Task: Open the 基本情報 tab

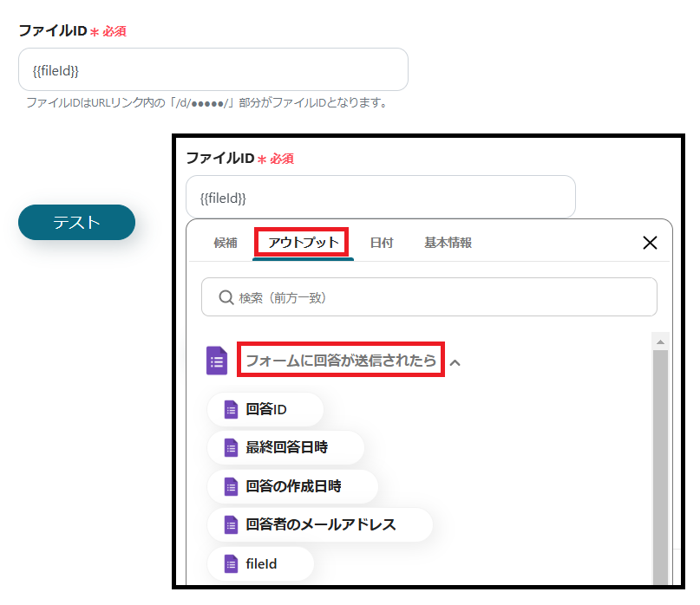Action: pyautogui.click(x=448, y=243)
